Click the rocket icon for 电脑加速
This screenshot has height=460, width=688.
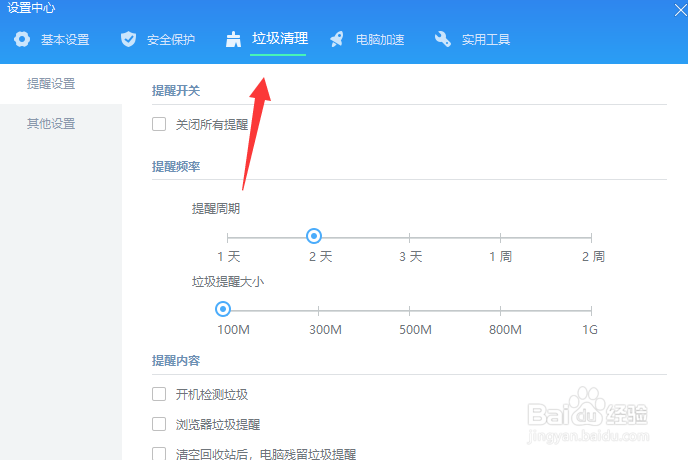[x=337, y=39]
